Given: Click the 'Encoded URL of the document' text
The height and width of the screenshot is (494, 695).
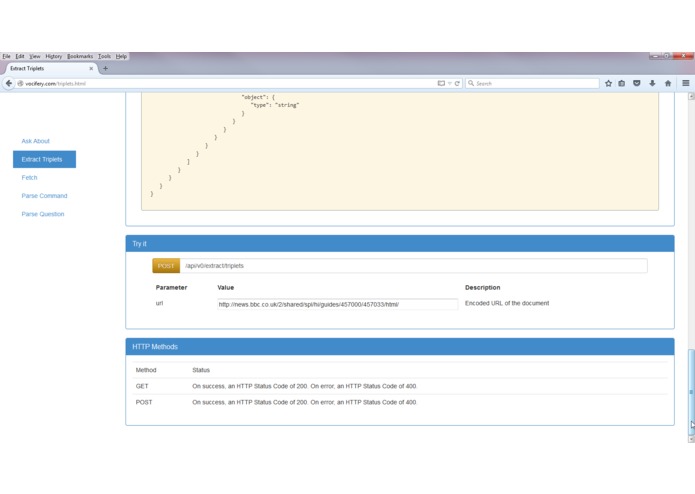Looking at the screenshot, I should [507, 303].
